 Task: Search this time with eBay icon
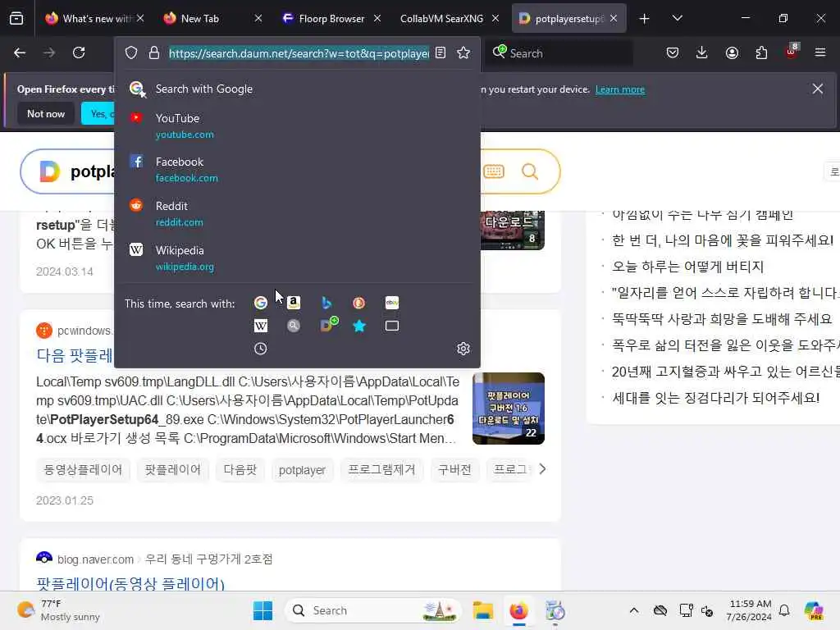click(391, 303)
